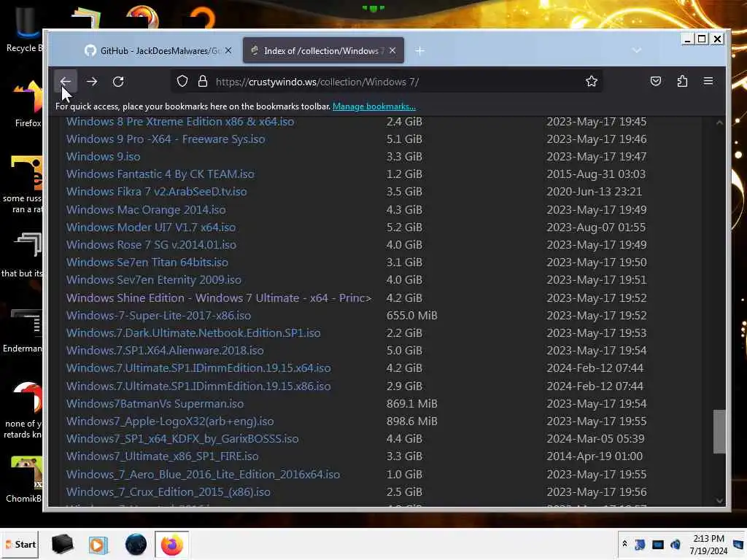Open a new tab with the plus button

point(419,50)
